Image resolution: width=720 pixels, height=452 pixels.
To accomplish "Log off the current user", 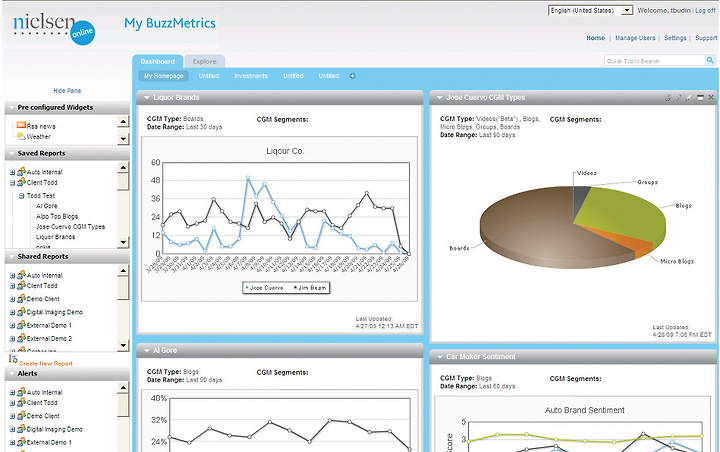I will [x=705, y=10].
